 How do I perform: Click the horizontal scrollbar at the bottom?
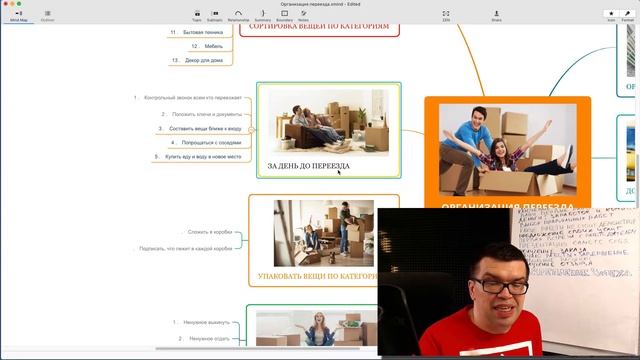point(257,349)
